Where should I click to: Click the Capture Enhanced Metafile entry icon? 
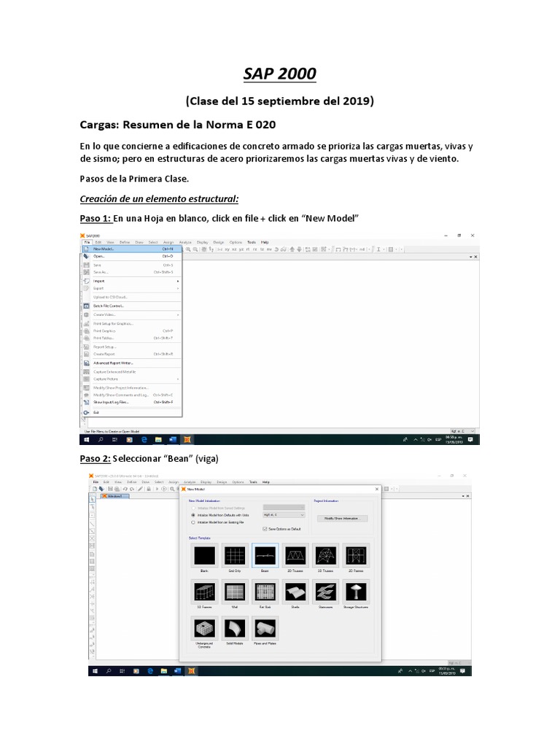86,371
